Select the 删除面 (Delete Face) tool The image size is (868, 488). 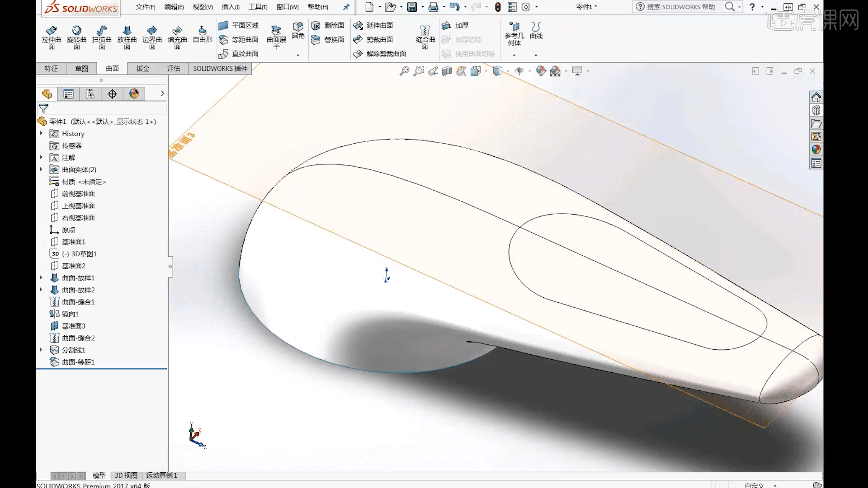click(x=329, y=25)
